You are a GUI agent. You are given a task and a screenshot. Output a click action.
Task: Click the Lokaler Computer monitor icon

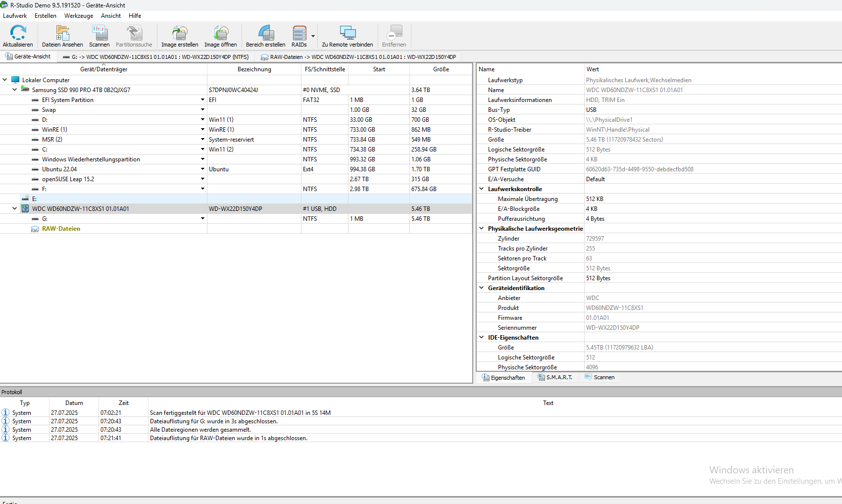click(15, 80)
